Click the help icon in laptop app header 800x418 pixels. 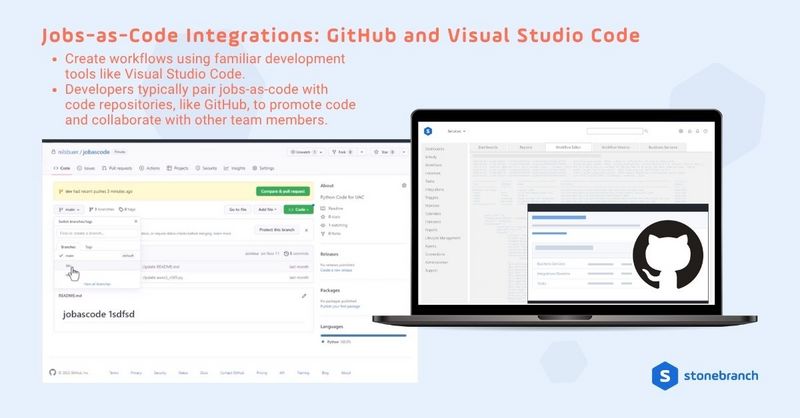tap(706, 131)
